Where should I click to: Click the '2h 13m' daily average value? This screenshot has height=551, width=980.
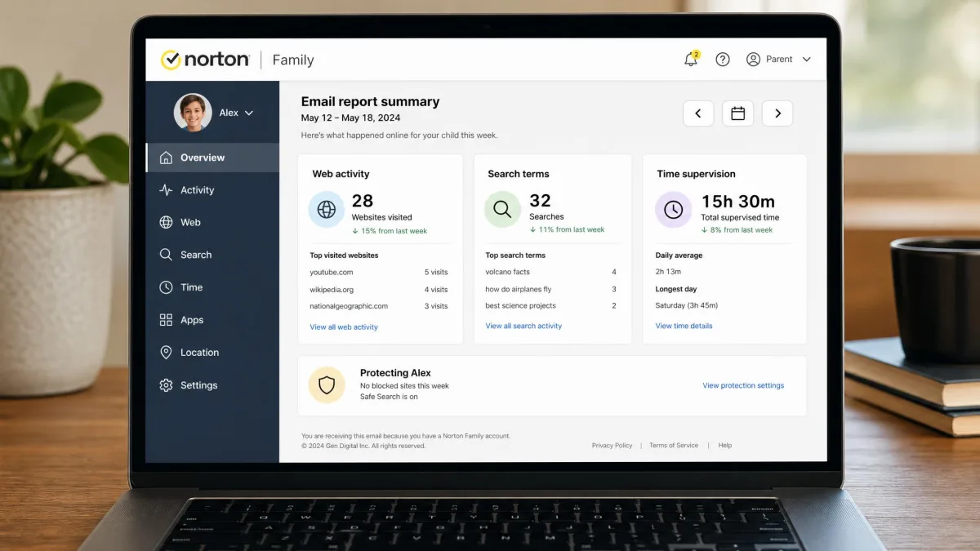[x=668, y=271]
